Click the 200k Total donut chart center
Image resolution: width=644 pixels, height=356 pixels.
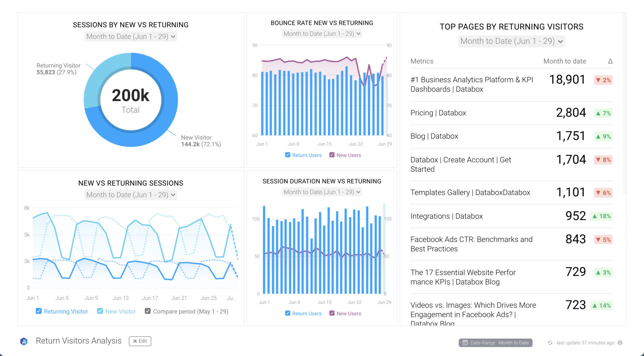[130, 100]
